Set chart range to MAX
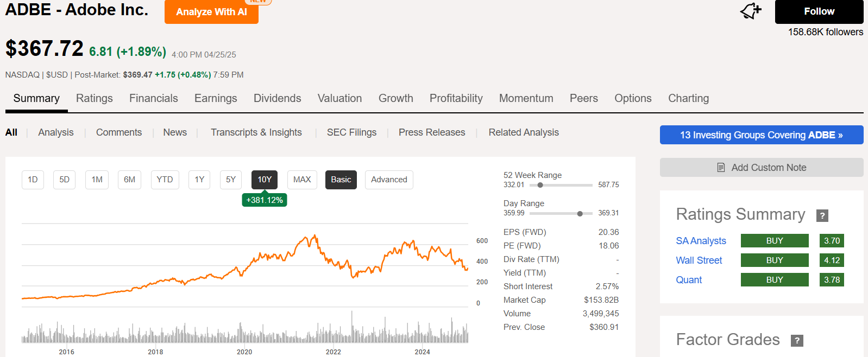This screenshot has height=357, width=868. [302, 180]
